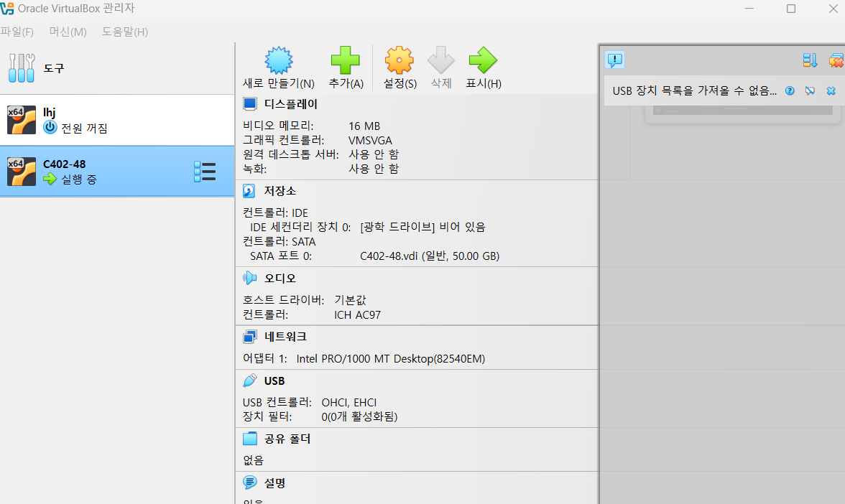Maximize the VirtualBox 관리자 window

pyautogui.click(x=790, y=9)
